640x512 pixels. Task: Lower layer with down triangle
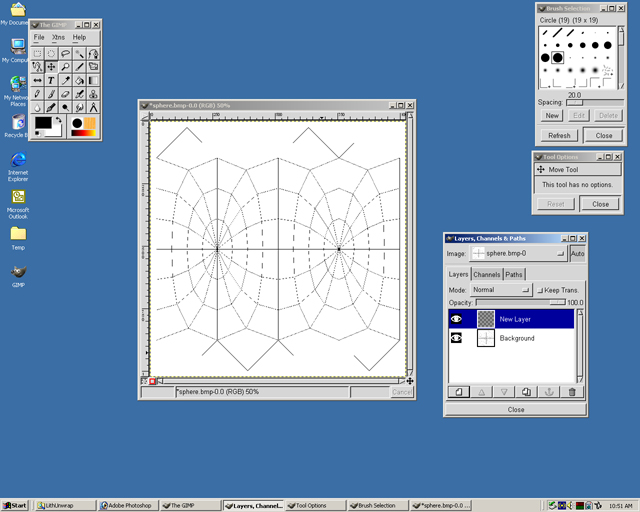(504, 392)
